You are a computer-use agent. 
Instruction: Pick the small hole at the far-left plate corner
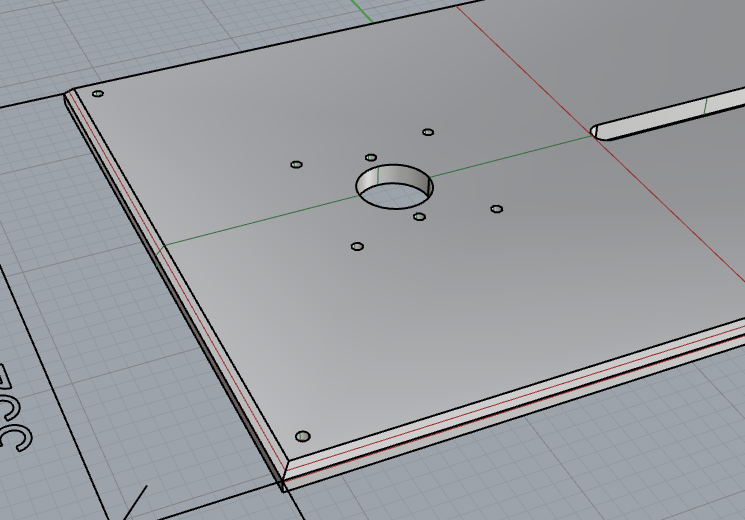tap(98, 94)
